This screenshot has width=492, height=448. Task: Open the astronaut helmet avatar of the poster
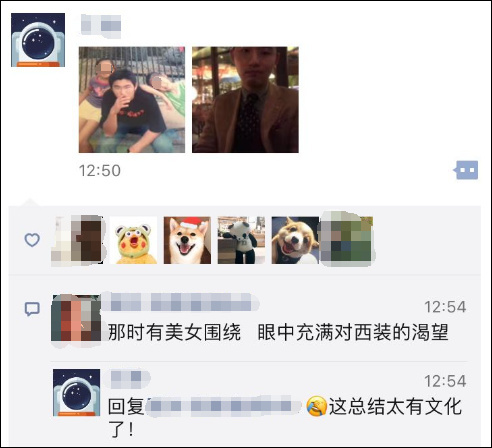click(38, 40)
